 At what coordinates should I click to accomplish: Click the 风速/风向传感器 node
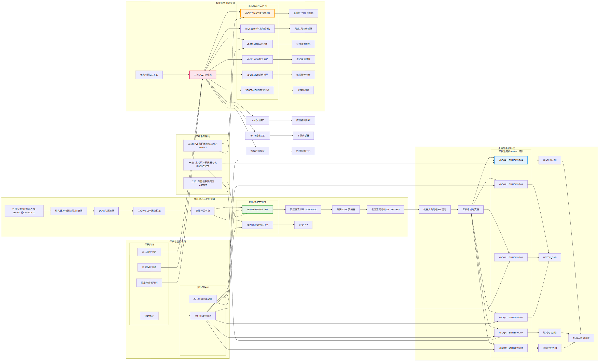pyautogui.click(x=303, y=29)
